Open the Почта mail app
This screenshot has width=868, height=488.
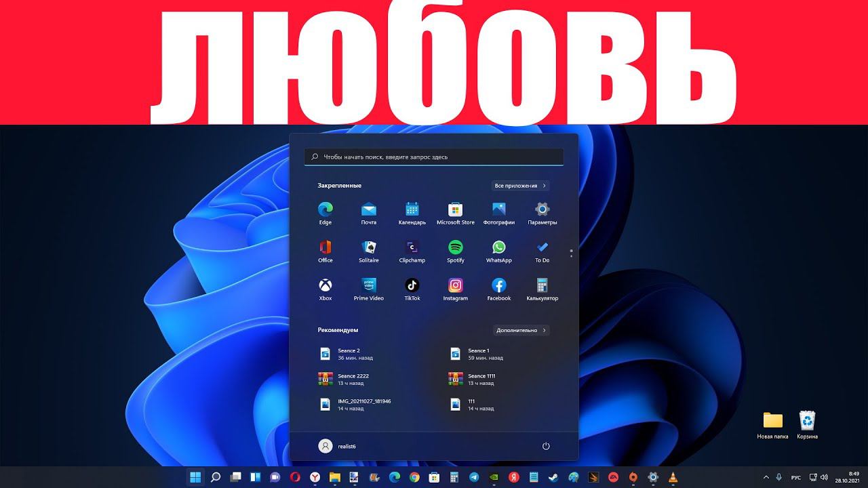point(369,213)
